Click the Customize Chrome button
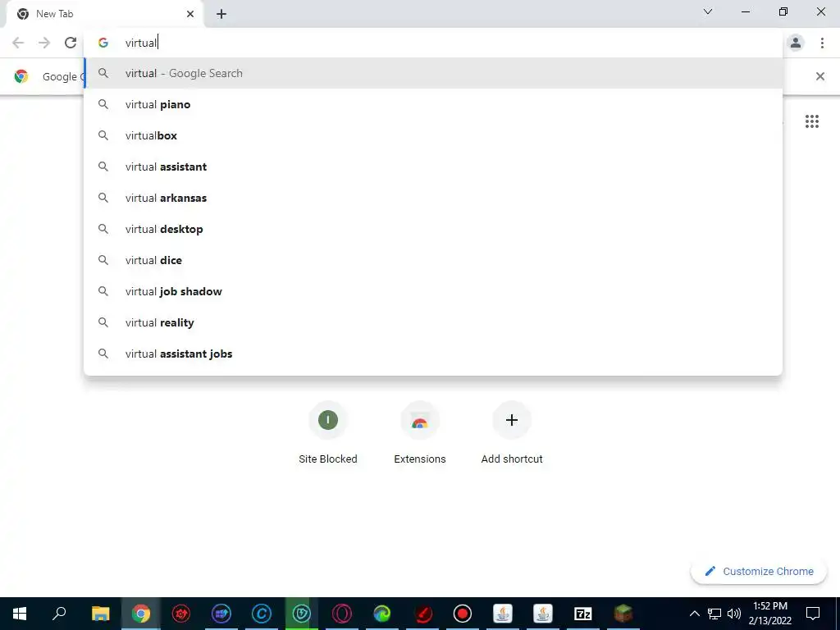This screenshot has width=840, height=630. pos(759,571)
